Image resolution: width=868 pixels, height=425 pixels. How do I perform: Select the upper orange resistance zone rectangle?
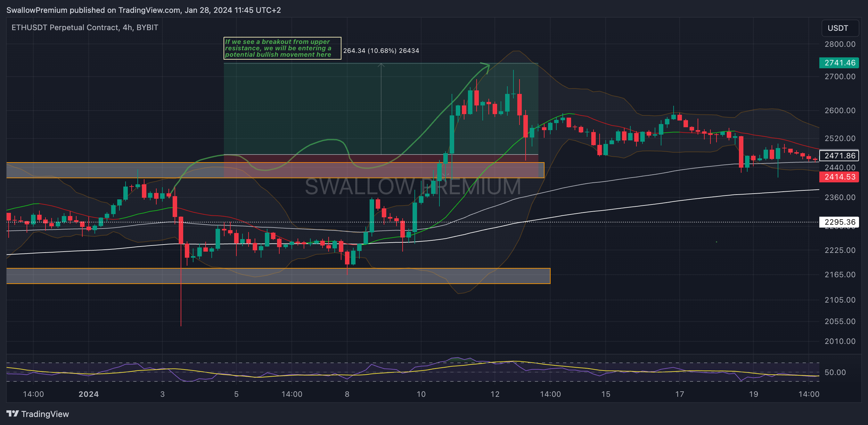point(275,170)
